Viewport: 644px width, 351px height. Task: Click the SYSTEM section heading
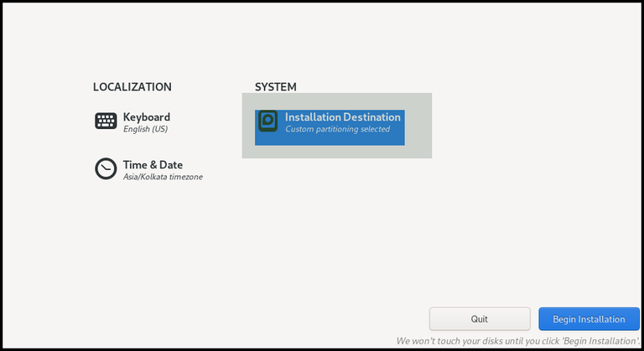pos(276,86)
